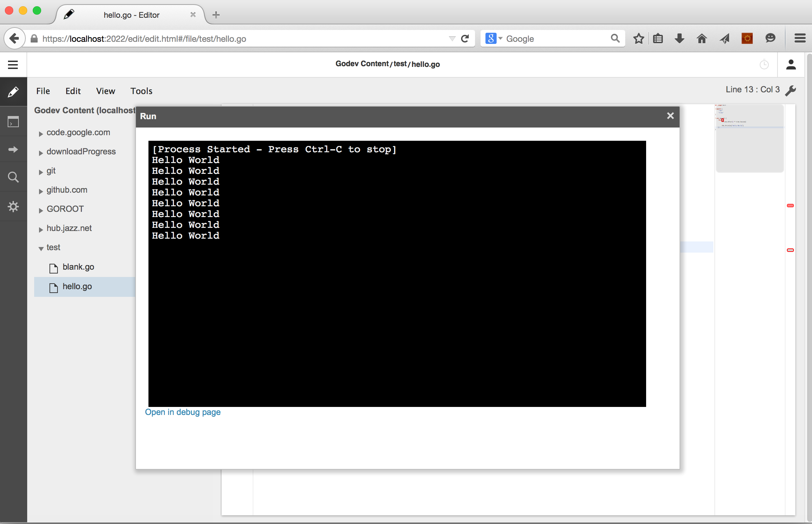Open the settings gear in sidebar
This screenshot has height=524, width=812.
[x=13, y=207]
